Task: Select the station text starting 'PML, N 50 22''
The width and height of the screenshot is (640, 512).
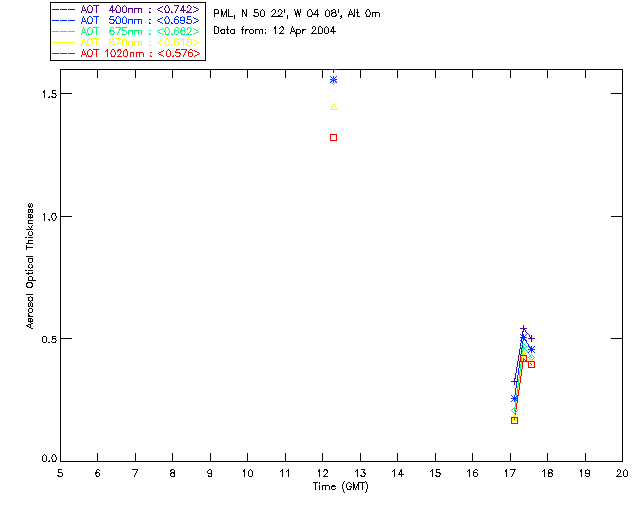Action: 297,14
